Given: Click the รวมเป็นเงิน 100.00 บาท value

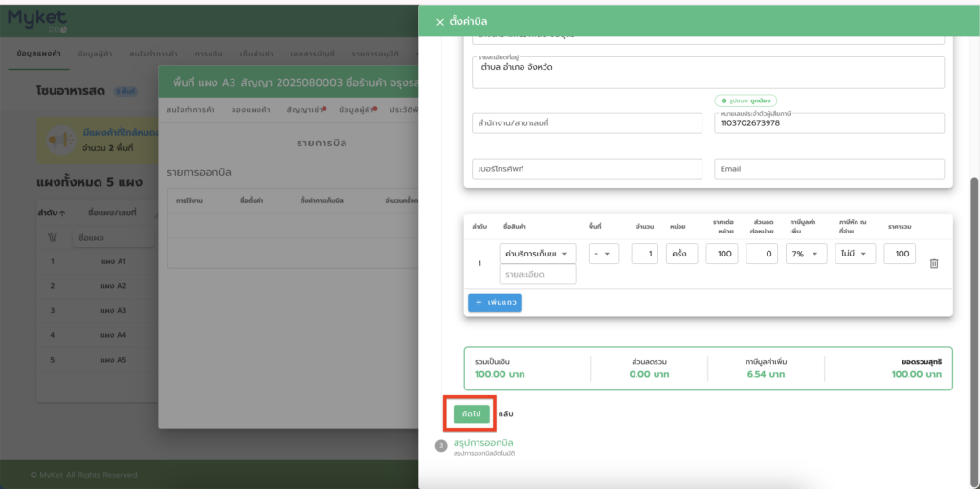Looking at the screenshot, I should tap(500, 374).
